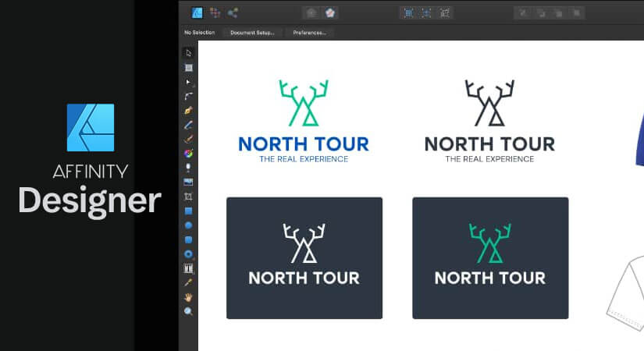The width and height of the screenshot is (644, 351).
Task: Click the Revert Defaults toolbar icon
Action: (x=329, y=13)
